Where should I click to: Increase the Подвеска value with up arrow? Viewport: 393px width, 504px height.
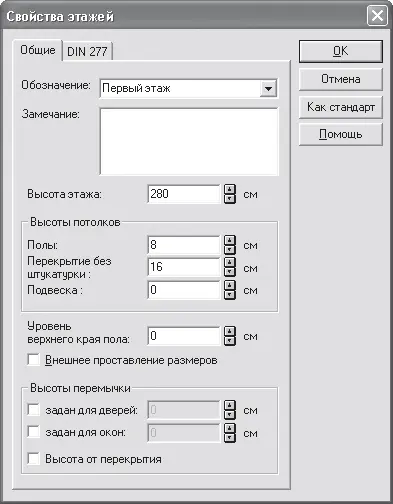click(230, 285)
